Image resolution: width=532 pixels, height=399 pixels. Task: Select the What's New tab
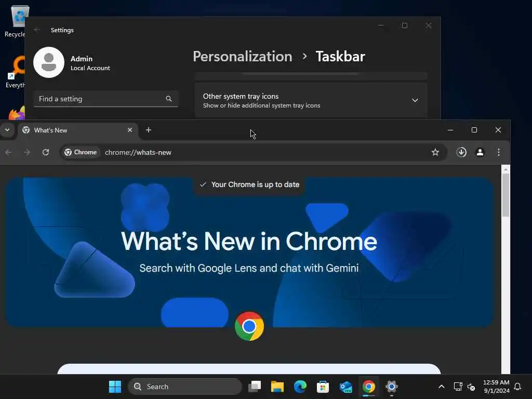pyautogui.click(x=78, y=130)
